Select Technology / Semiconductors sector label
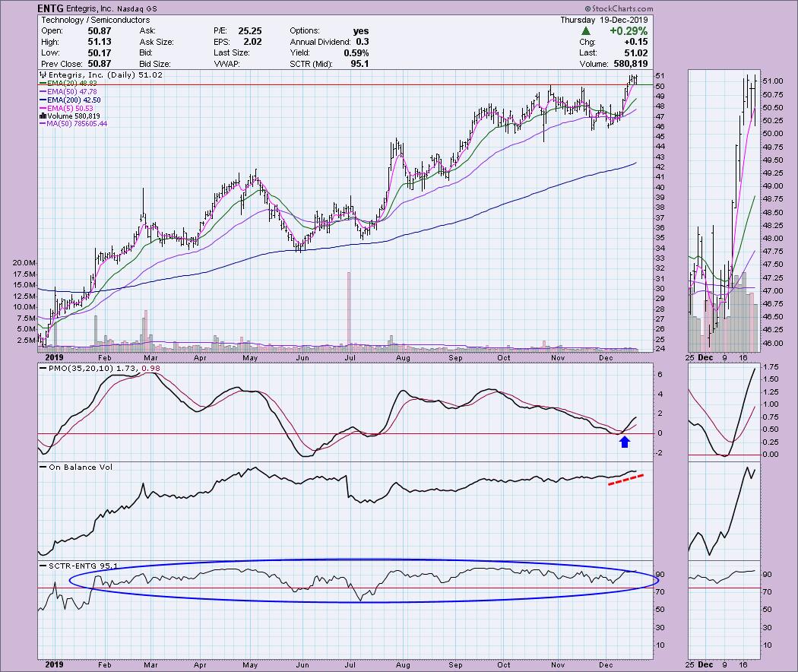798x672 pixels. [x=95, y=20]
